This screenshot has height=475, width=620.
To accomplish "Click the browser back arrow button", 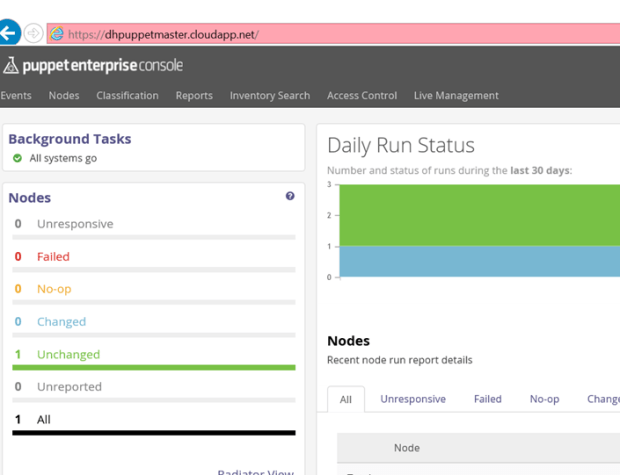I will [9, 33].
